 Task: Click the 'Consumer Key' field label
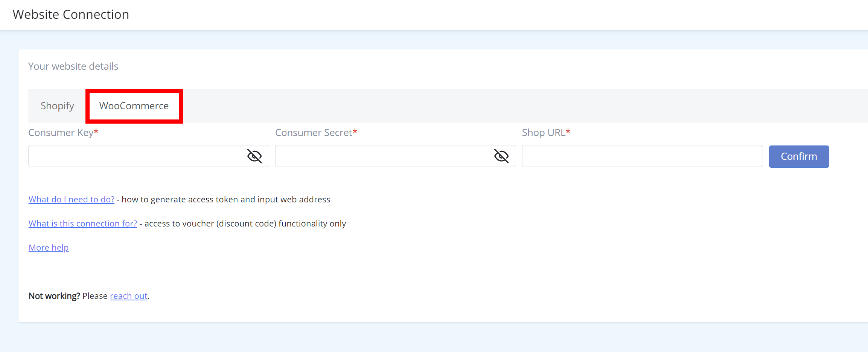pyautogui.click(x=63, y=133)
